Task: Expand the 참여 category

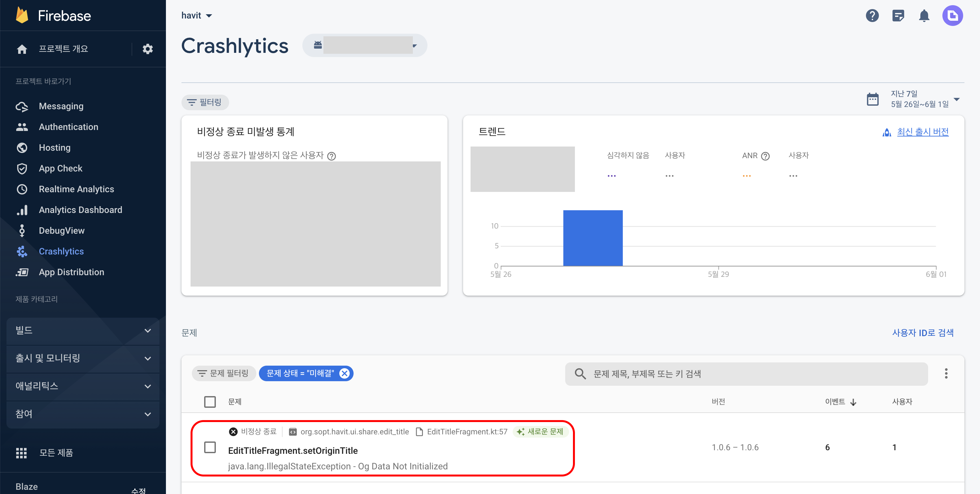Action: click(x=83, y=414)
